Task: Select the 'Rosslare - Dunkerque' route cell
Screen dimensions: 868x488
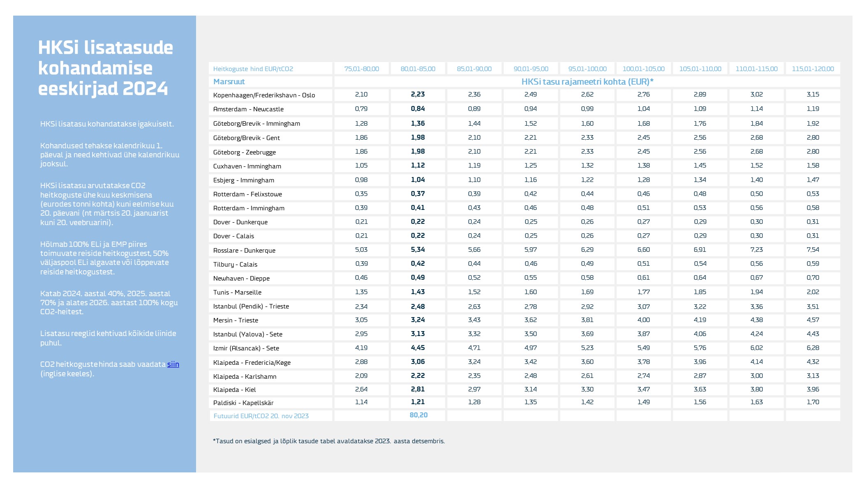Action: pos(244,251)
